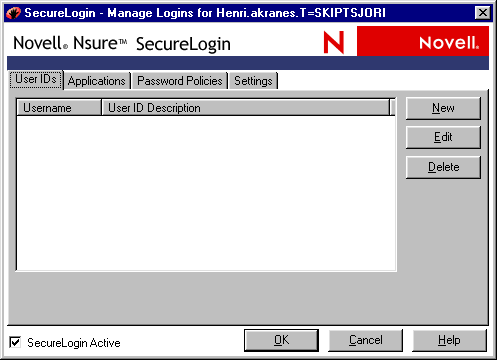Cancel the dialog
The height and width of the screenshot is (360, 497).
point(366,340)
